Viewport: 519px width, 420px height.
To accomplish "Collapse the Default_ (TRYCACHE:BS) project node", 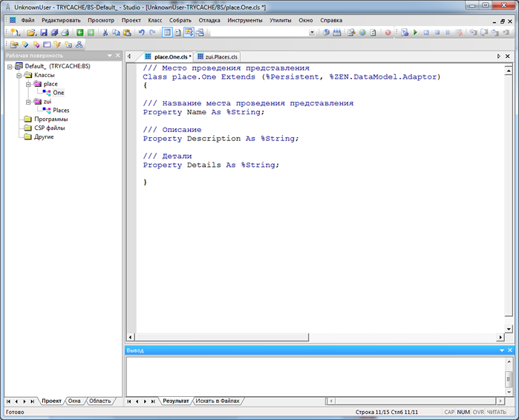I will 10,67.
